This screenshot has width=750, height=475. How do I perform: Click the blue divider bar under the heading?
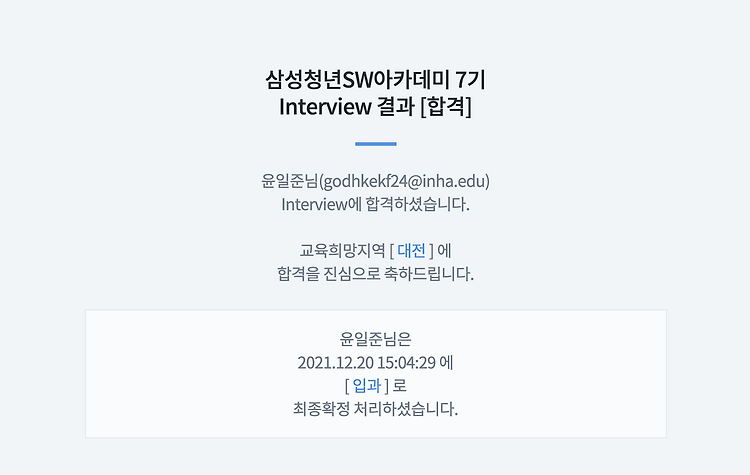[x=375, y=144]
